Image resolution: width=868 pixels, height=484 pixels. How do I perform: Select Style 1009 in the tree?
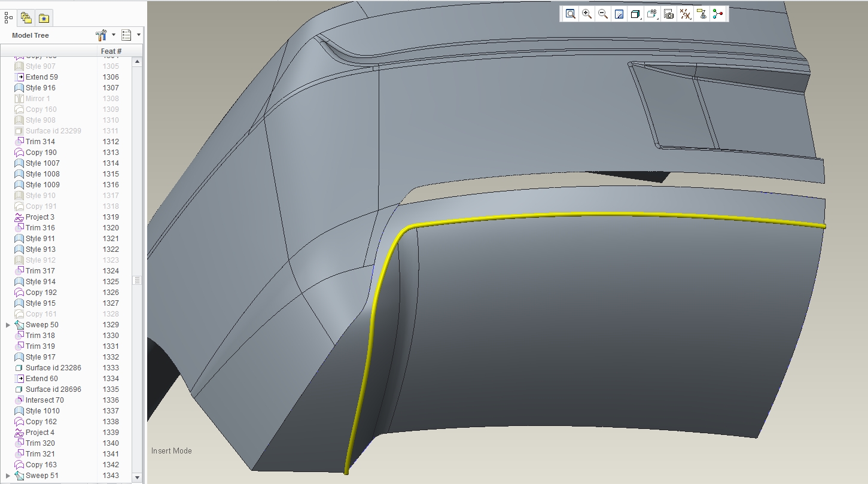click(x=42, y=185)
